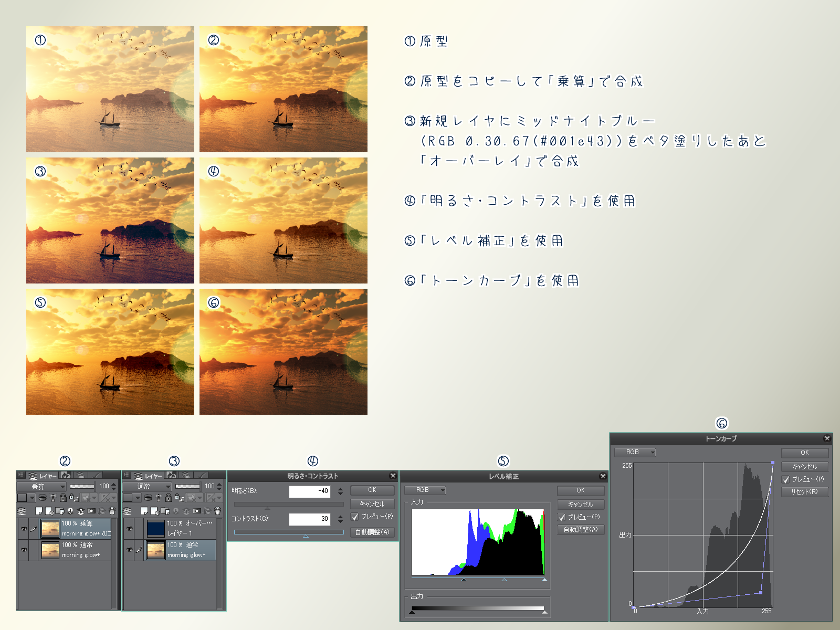Image resolution: width=840 pixels, height=630 pixels.
Task: Click merge with layer below icon in left panel
Action: click(x=80, y=511)
